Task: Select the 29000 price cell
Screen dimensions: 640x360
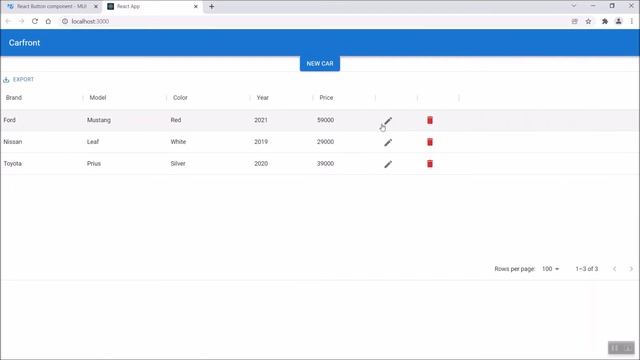Action: coord(325,142)
